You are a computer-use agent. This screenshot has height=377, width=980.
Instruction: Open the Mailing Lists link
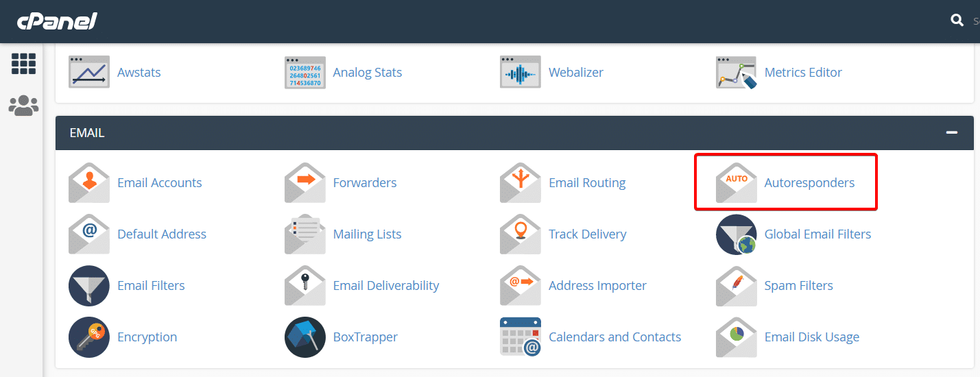click(367, 234)
